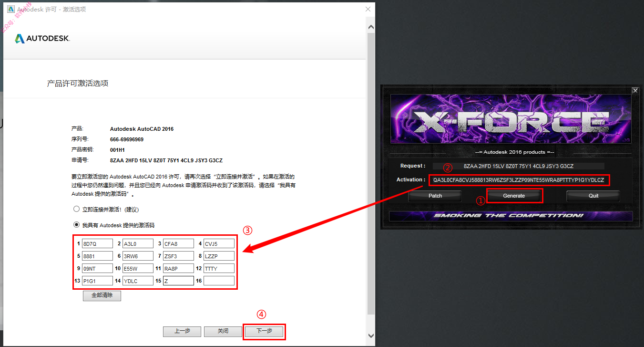Click the serial number text 666-69696969
This screenshot has height=347, width=644.
tap(127, 139)
